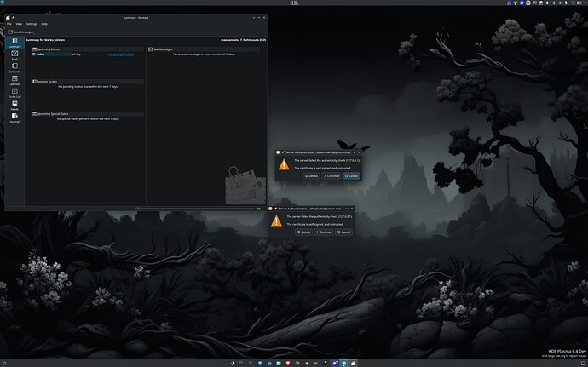The image size is (588, 367).
Task: Click the New Message toolbar button
Action: coord(20,32)
